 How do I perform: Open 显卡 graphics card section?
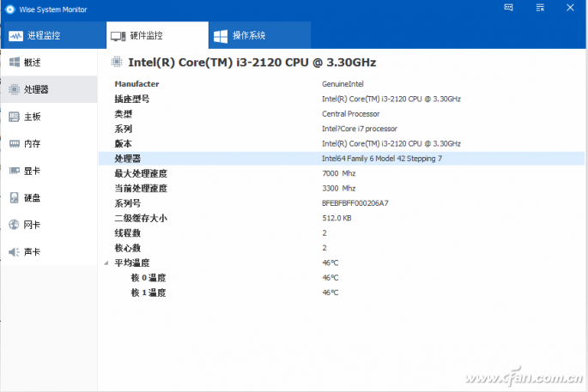(49, 171)
